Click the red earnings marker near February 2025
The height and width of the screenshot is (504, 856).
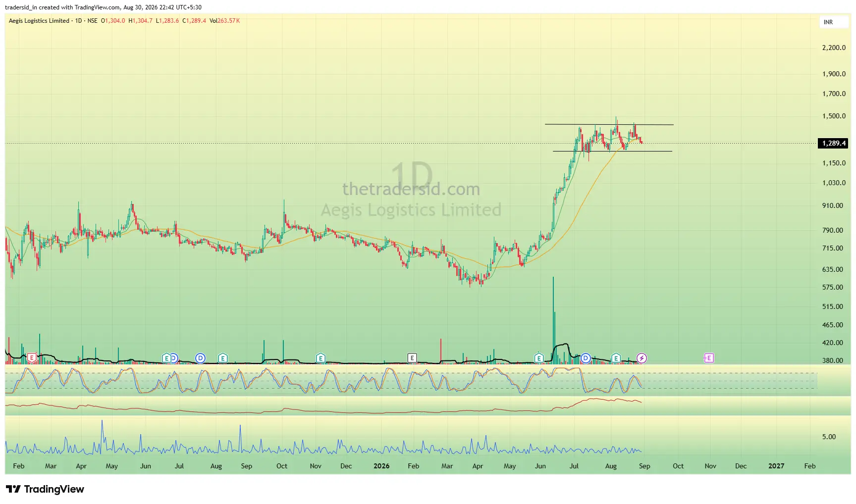32,357
